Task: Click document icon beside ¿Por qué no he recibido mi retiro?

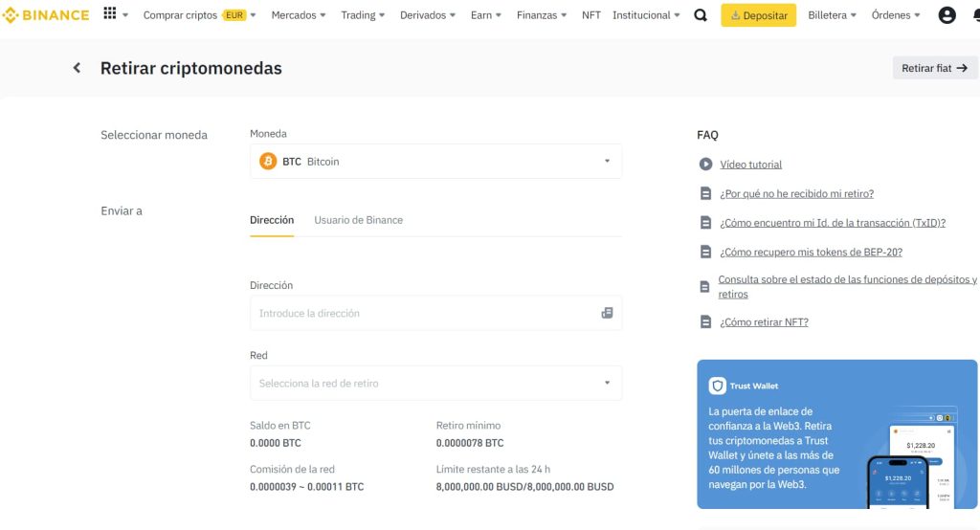Action: click(705, 194)
